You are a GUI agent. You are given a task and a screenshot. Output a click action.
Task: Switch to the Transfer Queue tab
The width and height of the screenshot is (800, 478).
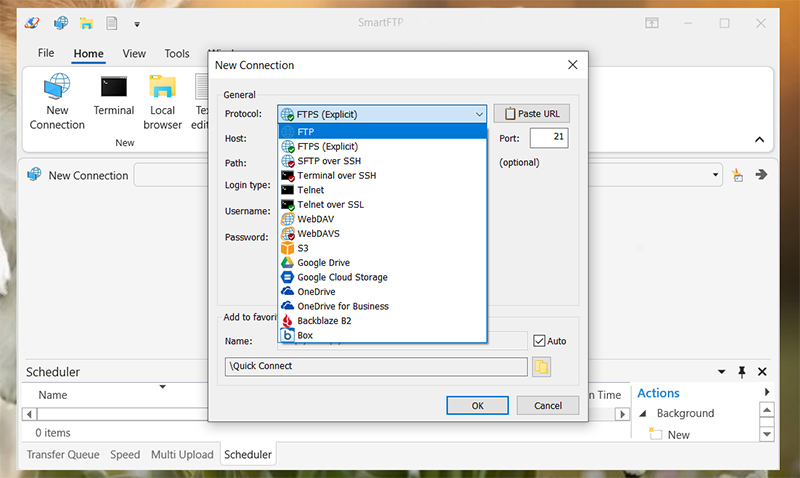click(x=63, y=455)
